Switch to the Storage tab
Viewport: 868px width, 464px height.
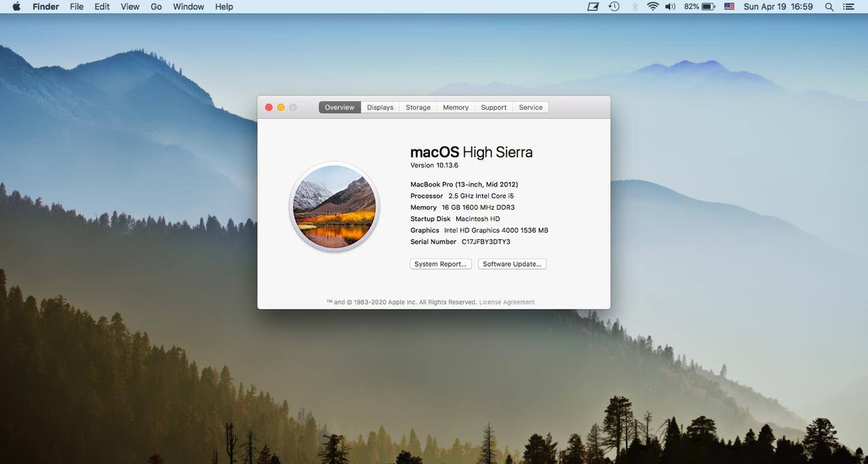(418, 107)
